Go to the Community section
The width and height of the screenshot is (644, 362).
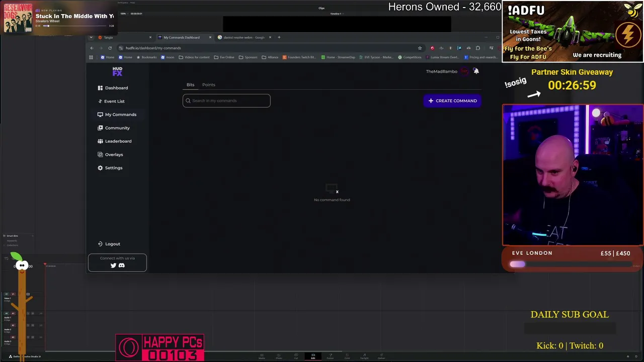click(114, 128)
